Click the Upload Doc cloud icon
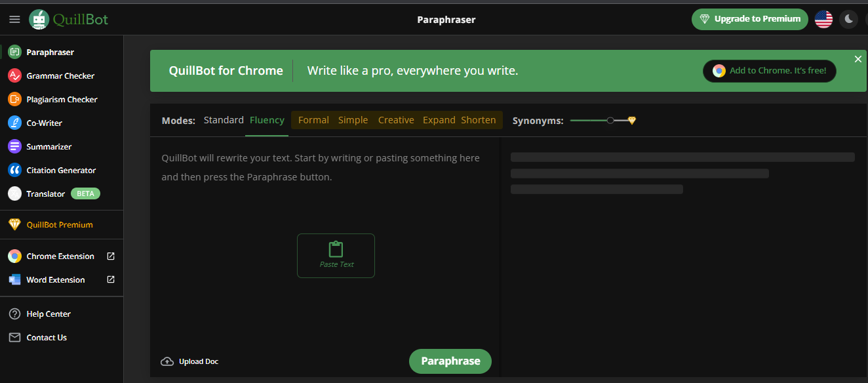868x383 pixels. (167, 361)
